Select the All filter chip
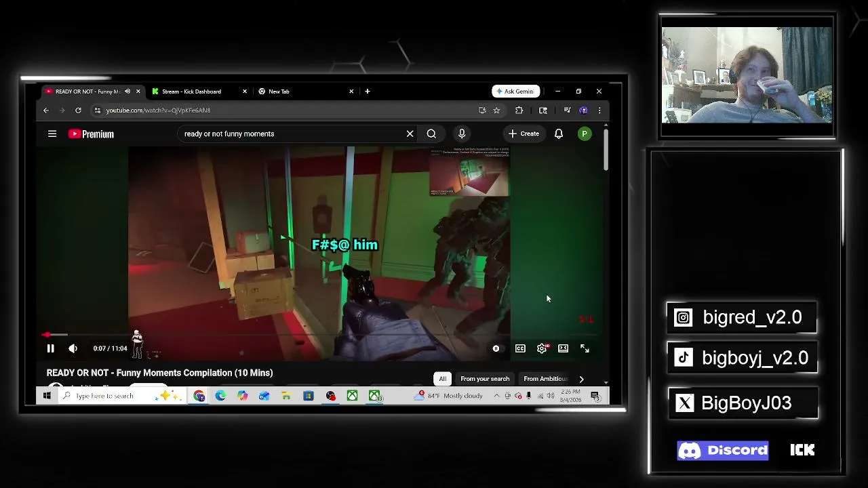Screen dimensions: 868x488 442,379
